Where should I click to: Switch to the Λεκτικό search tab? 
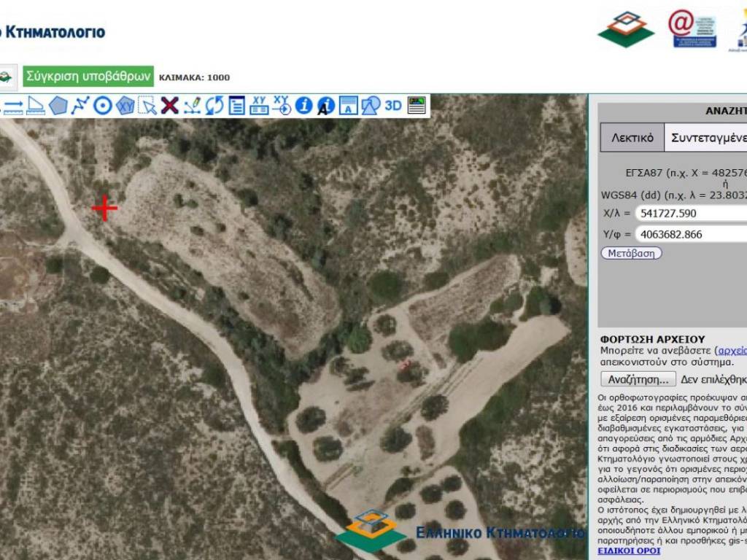coord(632,137)
